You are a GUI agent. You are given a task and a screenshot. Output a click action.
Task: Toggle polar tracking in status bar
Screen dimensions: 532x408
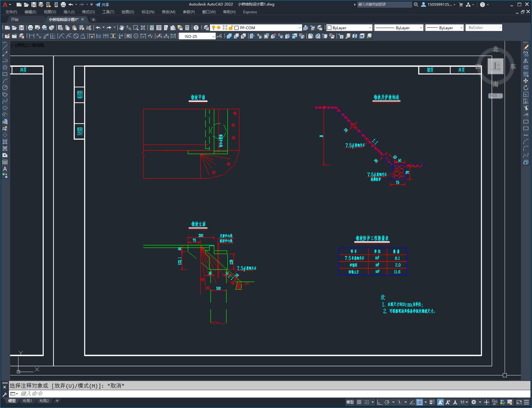pyautogui.click(x=387, y=402)
